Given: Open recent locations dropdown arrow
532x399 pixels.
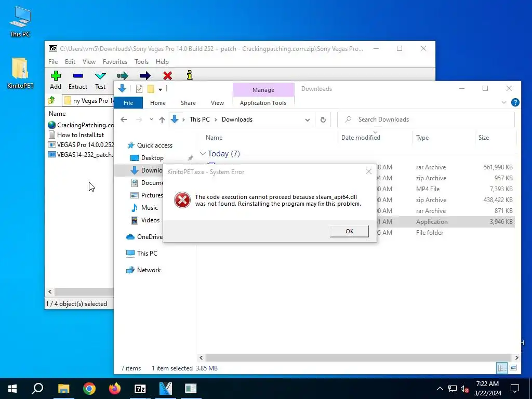Looking at the screenshot, I should (151, 119).
